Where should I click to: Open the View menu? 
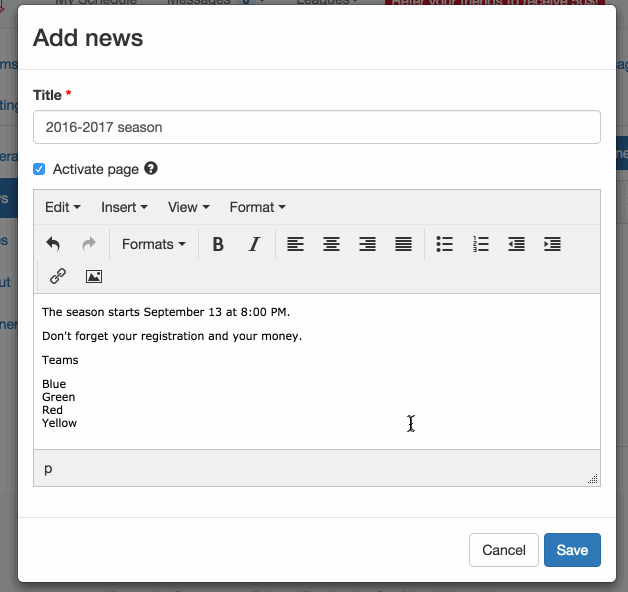[x=189, y=207]
